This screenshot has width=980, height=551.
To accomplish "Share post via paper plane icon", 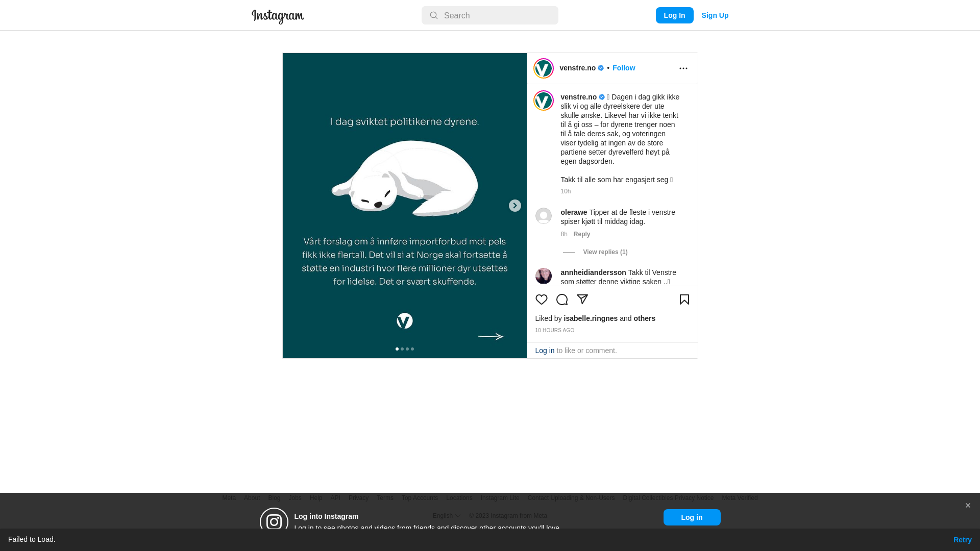I will pyautogui.click(x=582, y=299).
